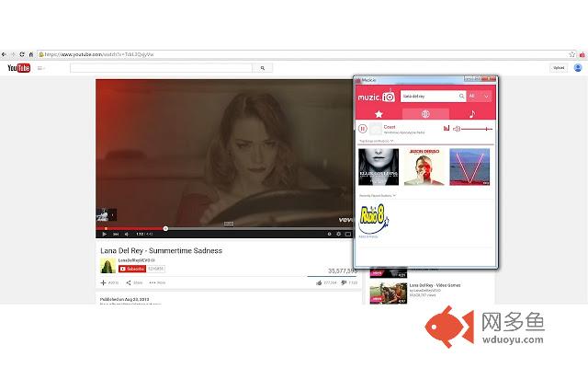Viewport: 588px width, 368px height.
Task: Go back with the browser back arrow
Action: point(4,54)
